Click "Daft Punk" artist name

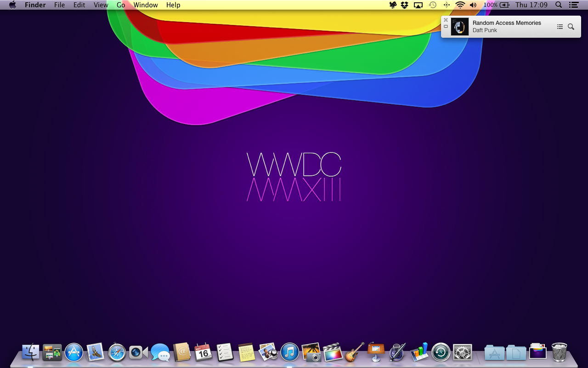click(485, 30)
